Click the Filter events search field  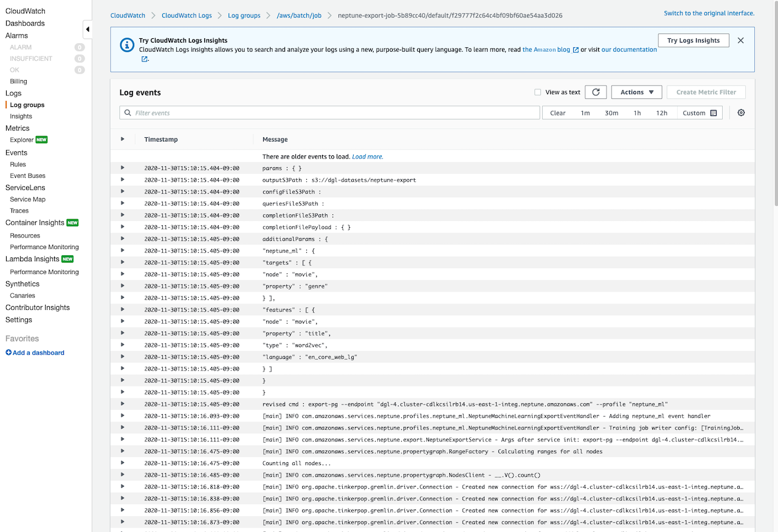[334, 113]
